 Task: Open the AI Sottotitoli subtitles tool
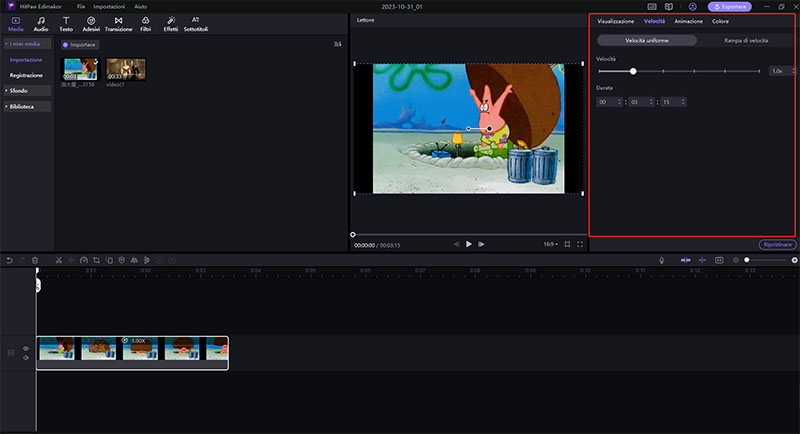[195, 24]
